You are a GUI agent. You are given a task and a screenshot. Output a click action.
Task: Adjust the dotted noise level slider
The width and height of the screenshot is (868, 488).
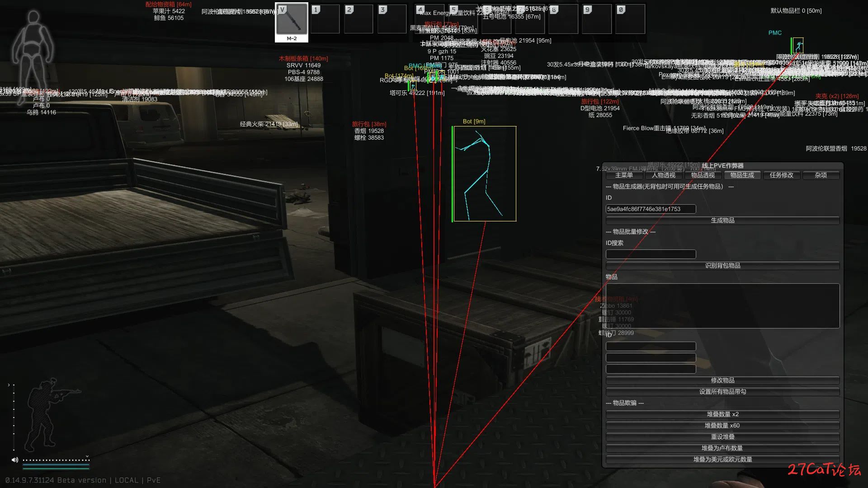pyautogui.click(x=56, y=460)
